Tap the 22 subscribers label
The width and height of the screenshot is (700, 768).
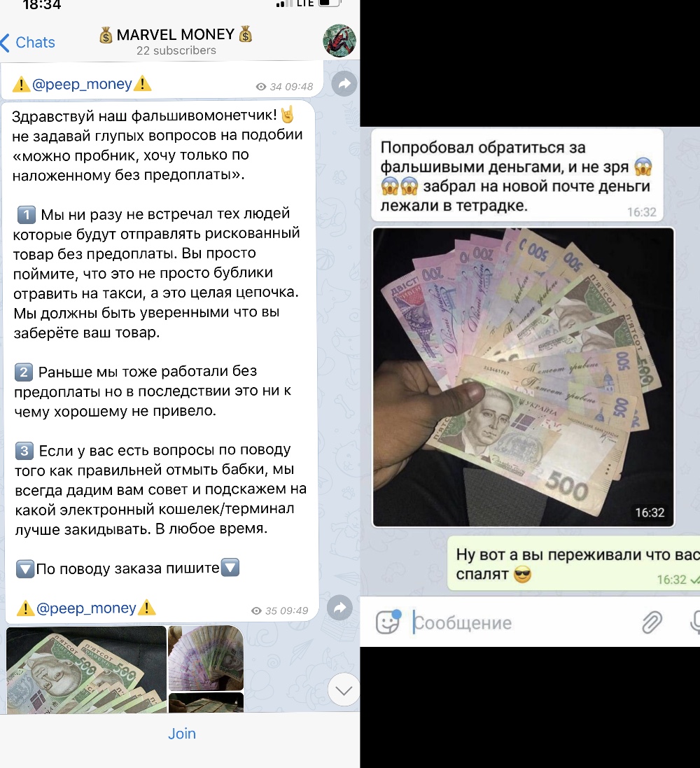coord(176,50)
